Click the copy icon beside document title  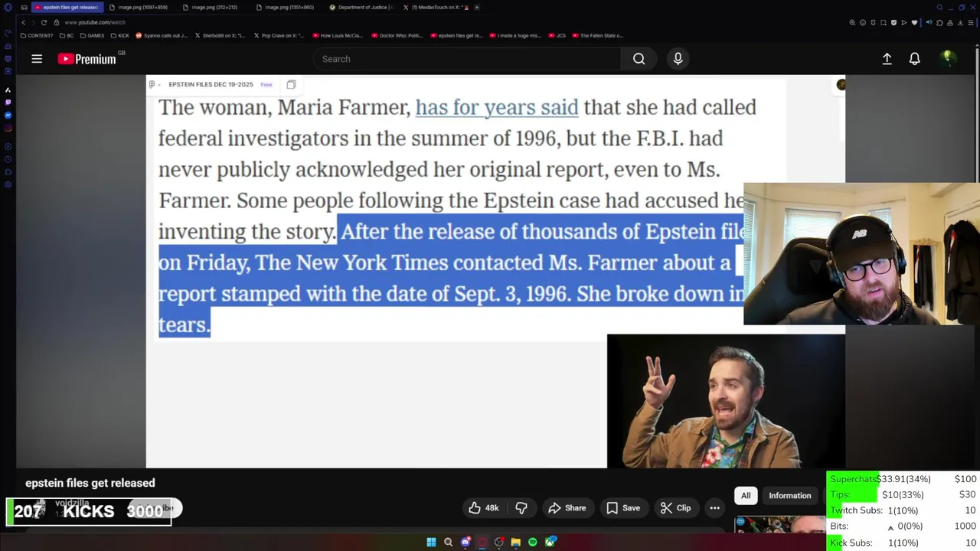(x=291, y=84)
